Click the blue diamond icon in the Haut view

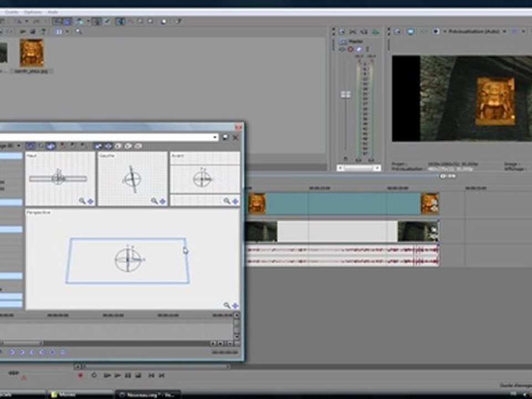(x=90, y=201)
